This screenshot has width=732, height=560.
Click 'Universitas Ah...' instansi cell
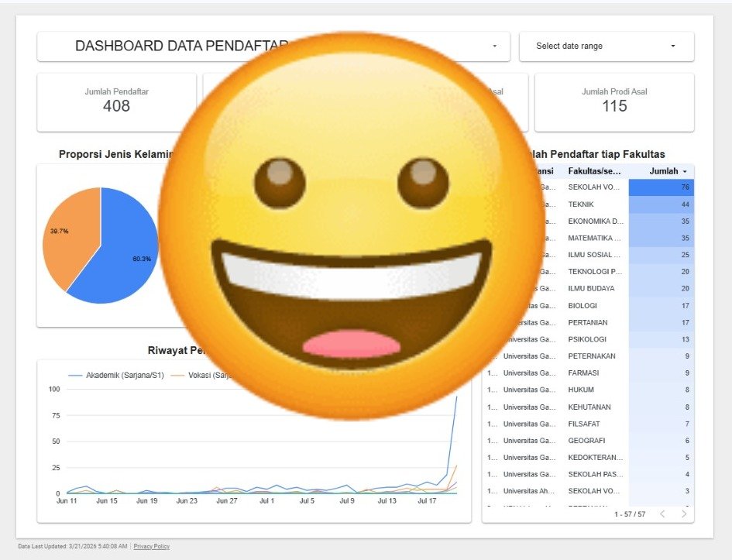tap(529, 491)
